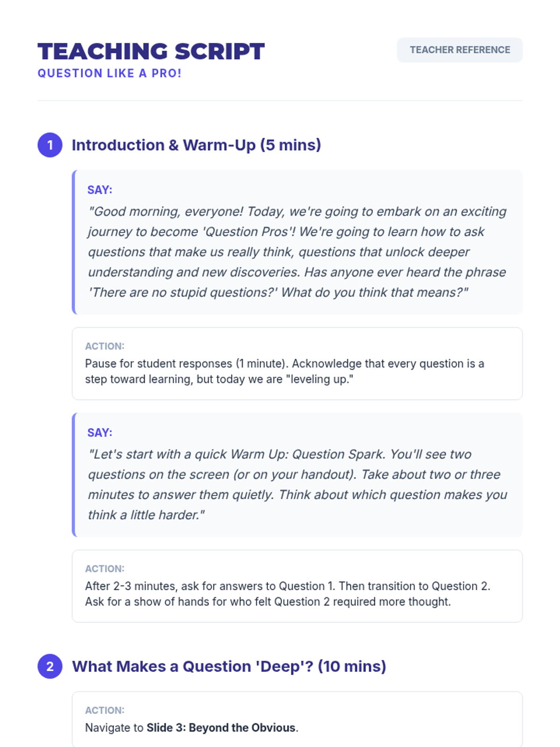Screen dimensions: 560x747
Task: Click the 'Good morning, everyone!' quote block
Action: (x=297, y=242)
